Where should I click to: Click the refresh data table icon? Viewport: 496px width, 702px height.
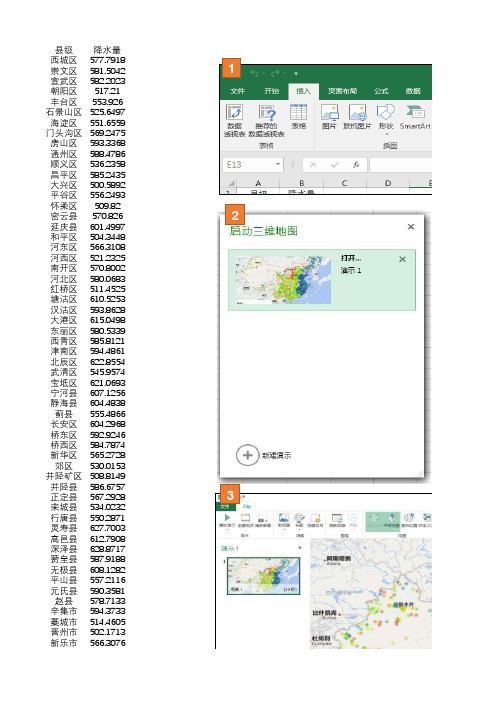click(337, 520)
